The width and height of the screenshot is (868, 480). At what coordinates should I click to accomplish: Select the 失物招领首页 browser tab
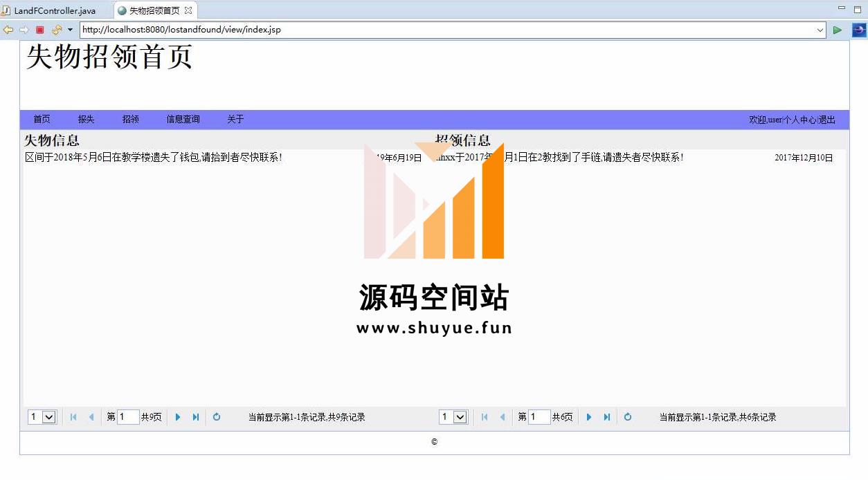154,10
